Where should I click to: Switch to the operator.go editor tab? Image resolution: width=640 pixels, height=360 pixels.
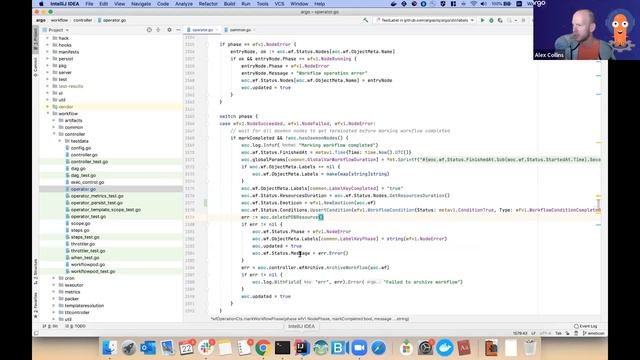(x=202, y=30)
